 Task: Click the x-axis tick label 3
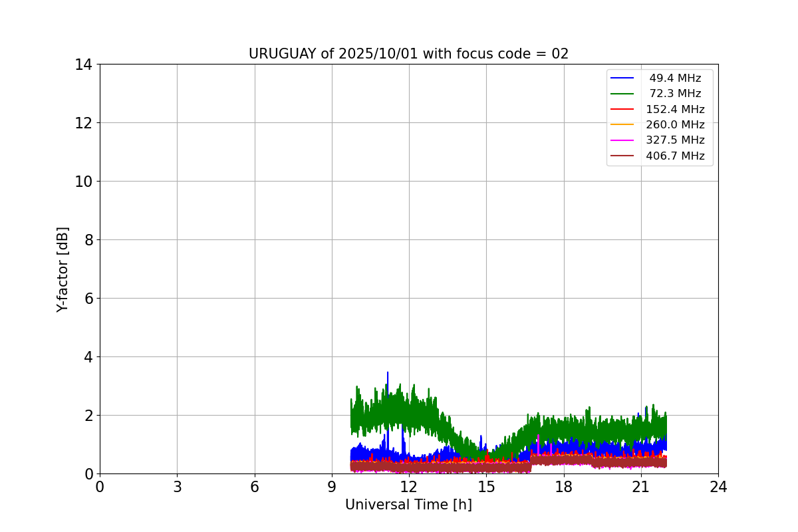[177, 487]
